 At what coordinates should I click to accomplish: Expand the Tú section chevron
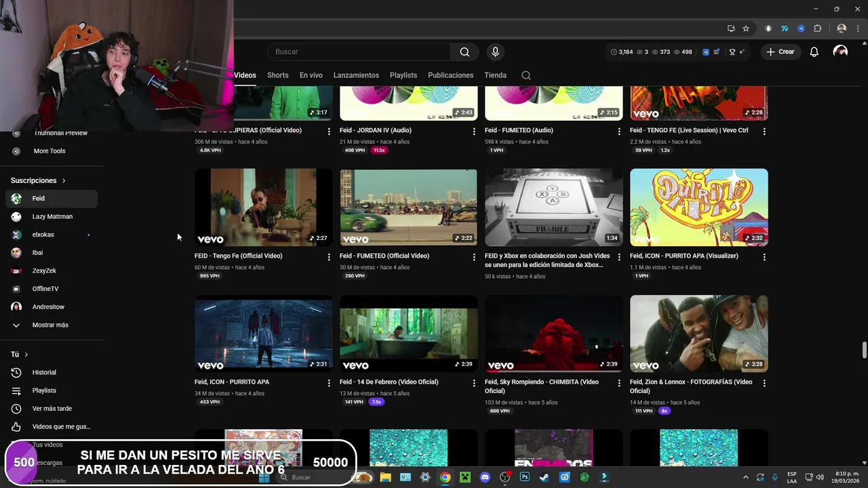pos(26,354)
